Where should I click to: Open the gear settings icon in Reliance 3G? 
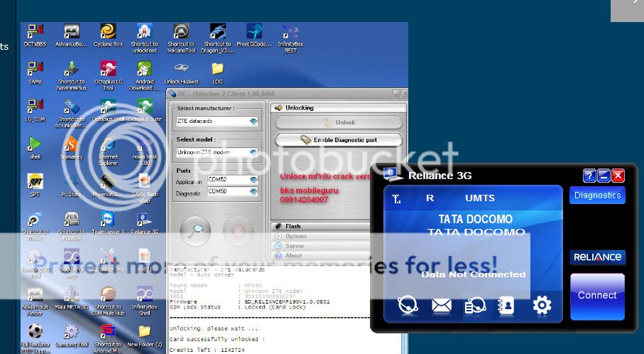click(x=542, y=306)
